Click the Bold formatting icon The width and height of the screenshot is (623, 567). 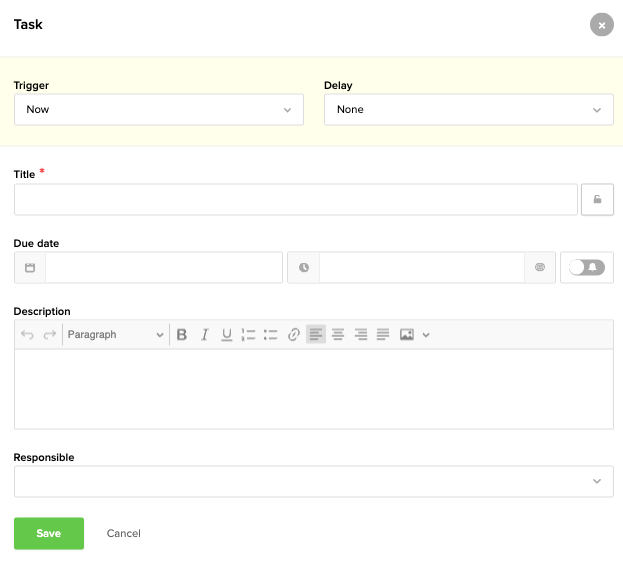[182, 335]
